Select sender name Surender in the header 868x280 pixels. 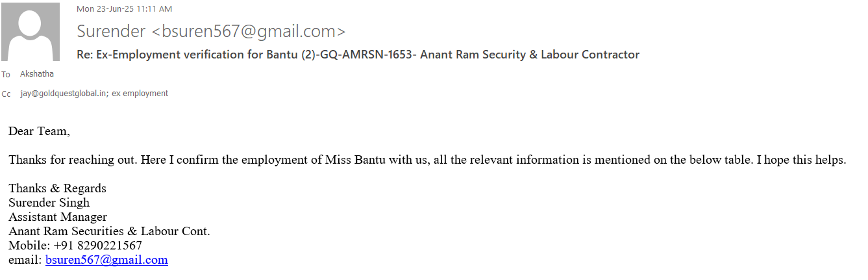pyautogui.click(x=112, y=31)
